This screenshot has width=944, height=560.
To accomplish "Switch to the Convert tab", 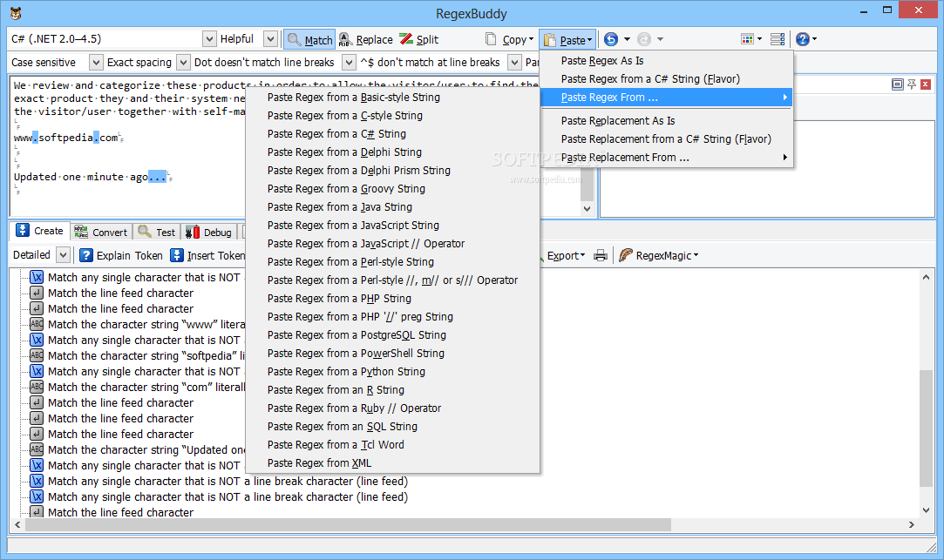I will click(x=101, y=233).
